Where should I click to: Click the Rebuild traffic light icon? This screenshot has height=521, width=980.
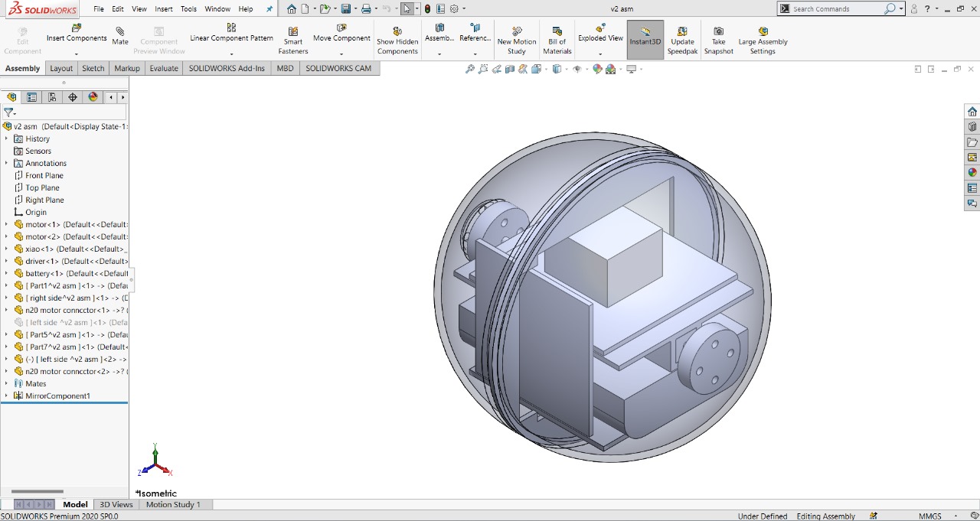(427, 9)
